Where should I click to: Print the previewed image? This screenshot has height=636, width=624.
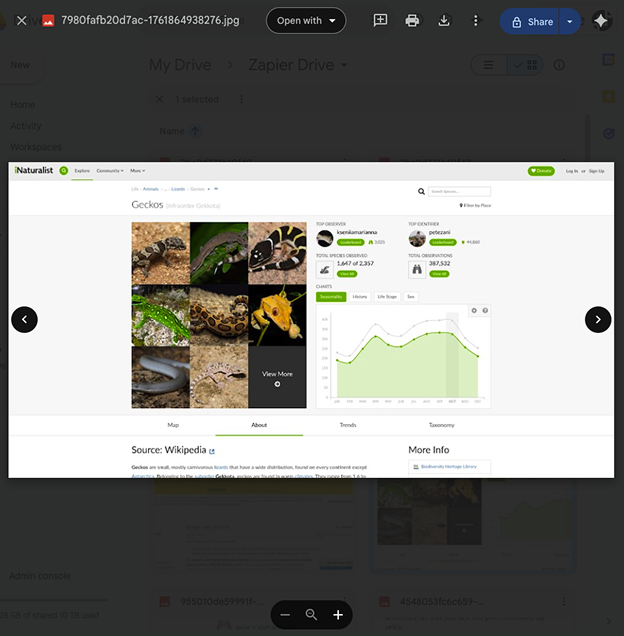pyautogui.click(x=412, y=20)
